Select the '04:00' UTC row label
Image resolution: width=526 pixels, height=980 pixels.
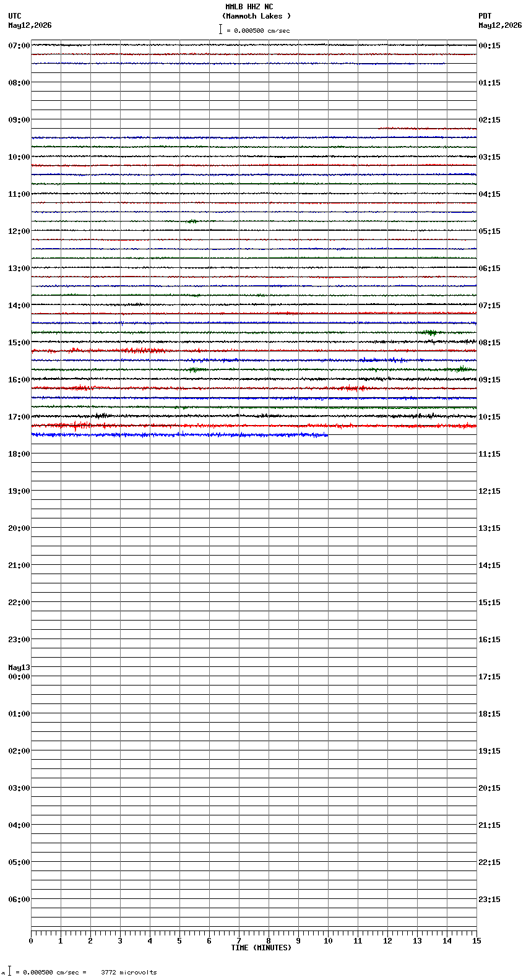[19, 825]
